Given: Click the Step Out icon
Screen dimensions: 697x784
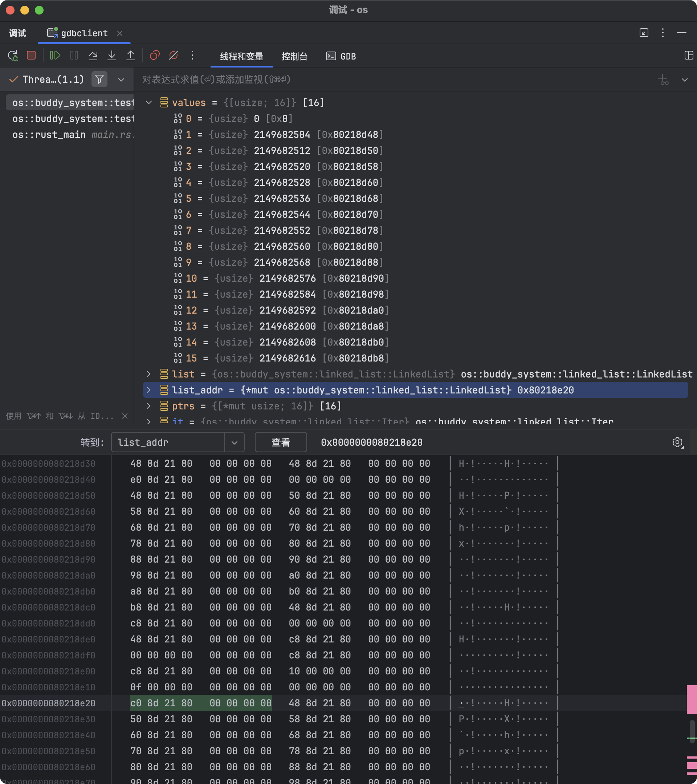Looking at the screenshot, I should point(130,56).
